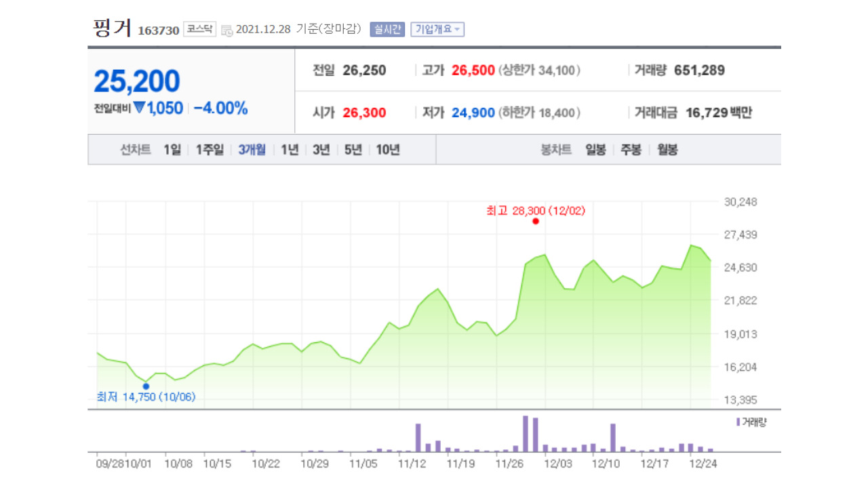Click the 시가 value 26,300
868x488 pixels.
365,113
